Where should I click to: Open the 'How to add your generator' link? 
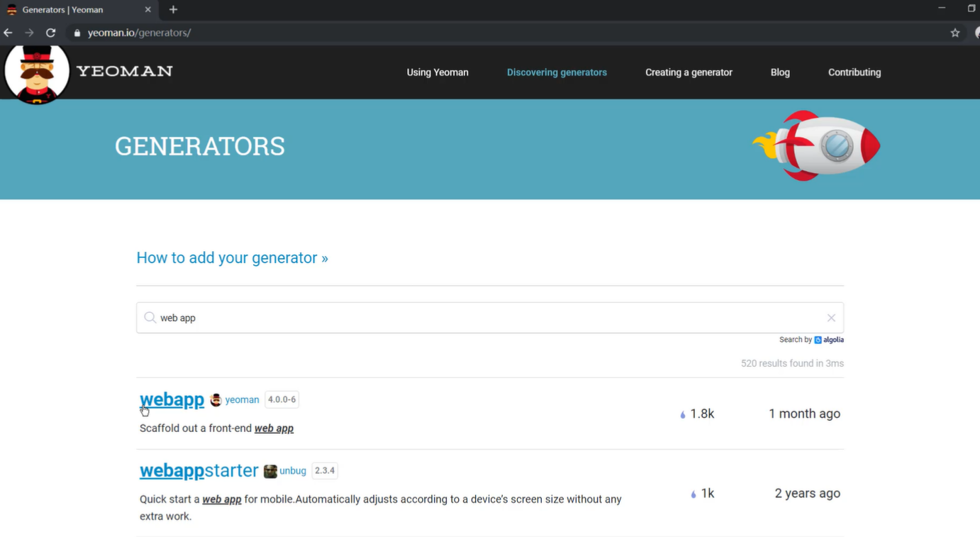pos(232,258)
